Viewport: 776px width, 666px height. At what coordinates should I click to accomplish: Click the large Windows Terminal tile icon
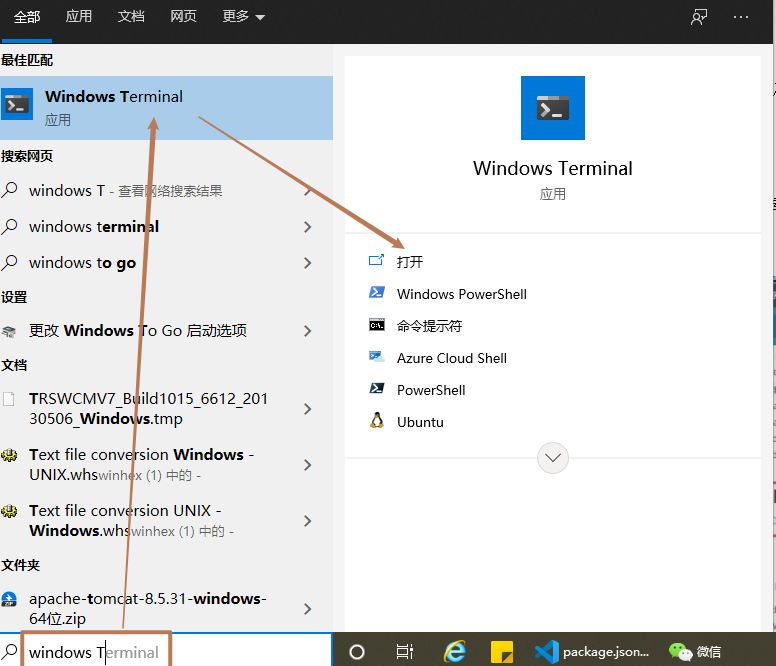[553, 107]
